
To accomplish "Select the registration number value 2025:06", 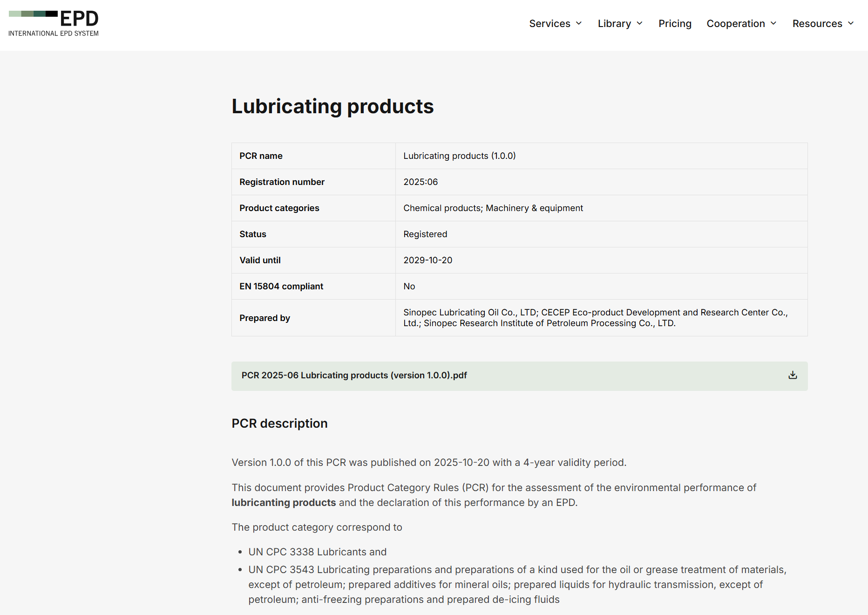I will pos(420,182).
